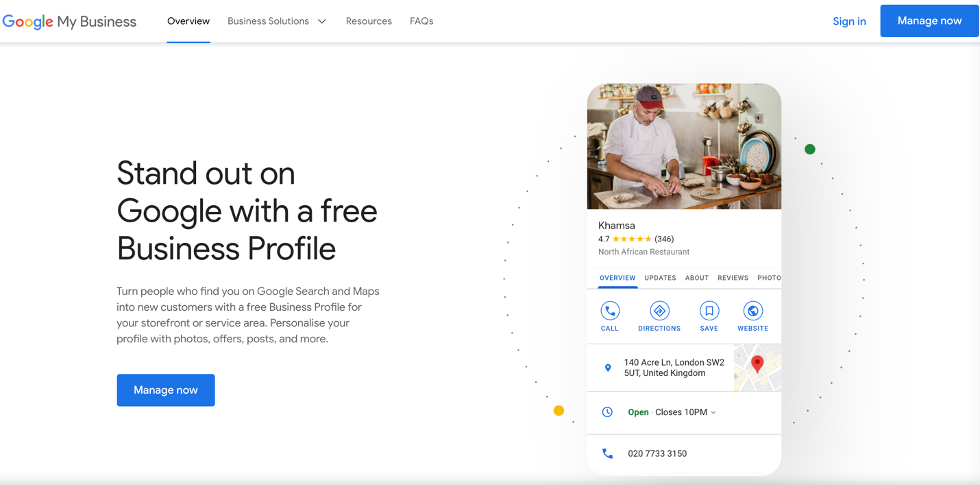Click the Save bookmark icon
This screenshot has width=980, height=485.
[709, 311]
